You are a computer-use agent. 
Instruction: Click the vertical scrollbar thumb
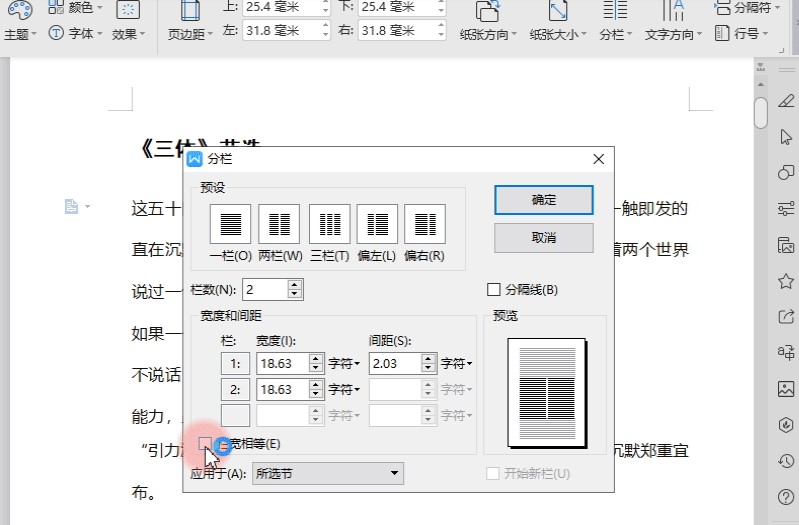pyautogui.click(x=761, y=113)
